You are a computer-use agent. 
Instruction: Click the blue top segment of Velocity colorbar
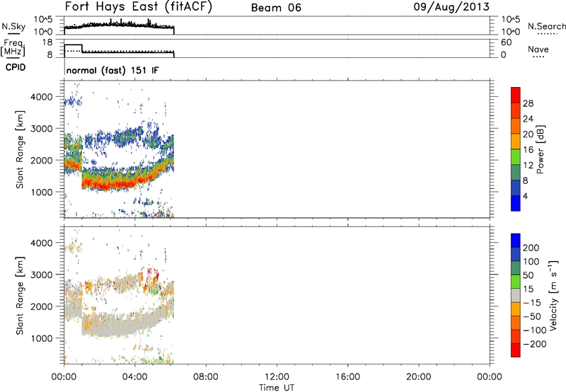pyautogui.click(x=516, y=241)
